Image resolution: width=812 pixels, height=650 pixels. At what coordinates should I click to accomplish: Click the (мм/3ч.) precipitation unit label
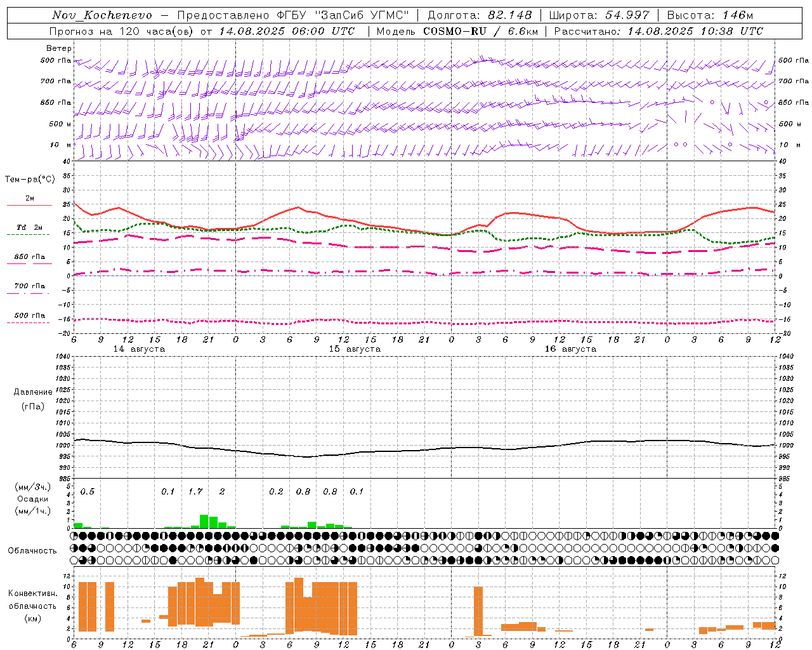tap(33, 487)
